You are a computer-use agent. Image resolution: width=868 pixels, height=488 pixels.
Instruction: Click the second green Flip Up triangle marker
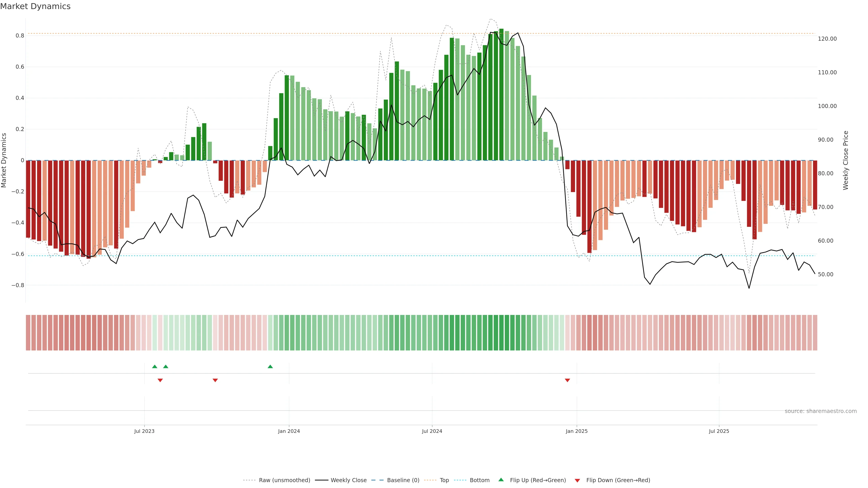pos(165,366)
